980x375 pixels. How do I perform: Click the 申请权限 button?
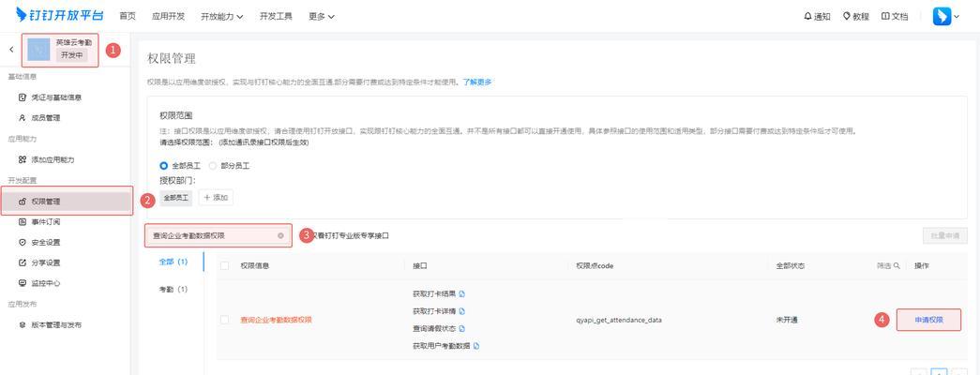pos(928,320)
